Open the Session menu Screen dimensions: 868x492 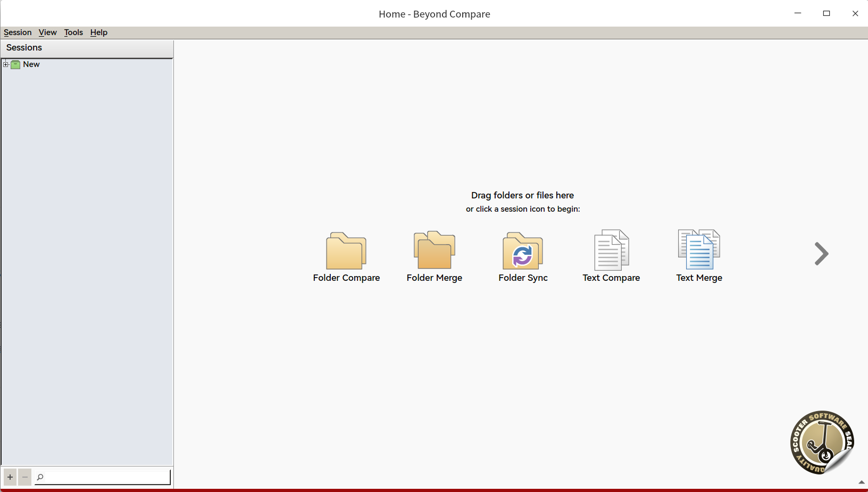[18, 32]
